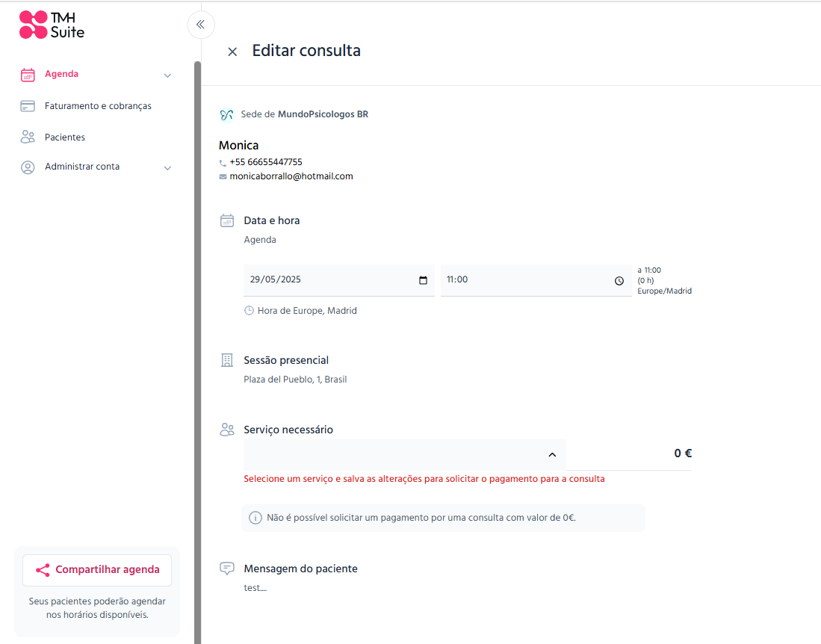821x644 pixels.
Task: Open the Serviço necessário dropdown
Action: point(405,454)
